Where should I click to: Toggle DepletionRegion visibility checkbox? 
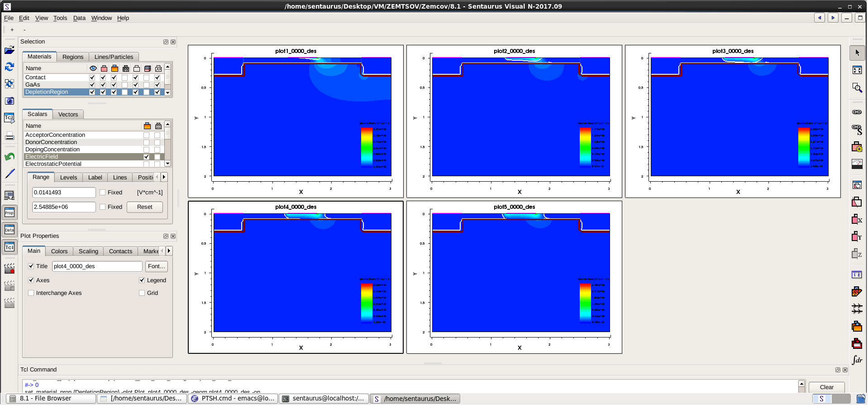click(x=92, y=92)
